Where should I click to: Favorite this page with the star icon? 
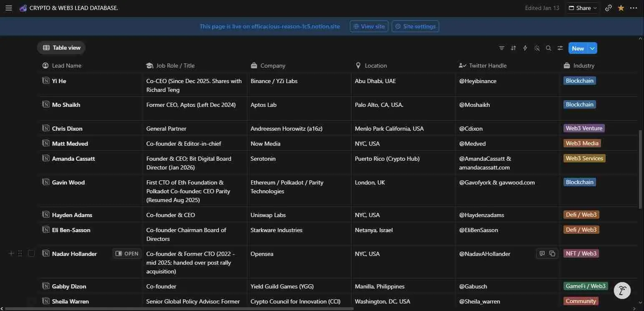(621, 8)
